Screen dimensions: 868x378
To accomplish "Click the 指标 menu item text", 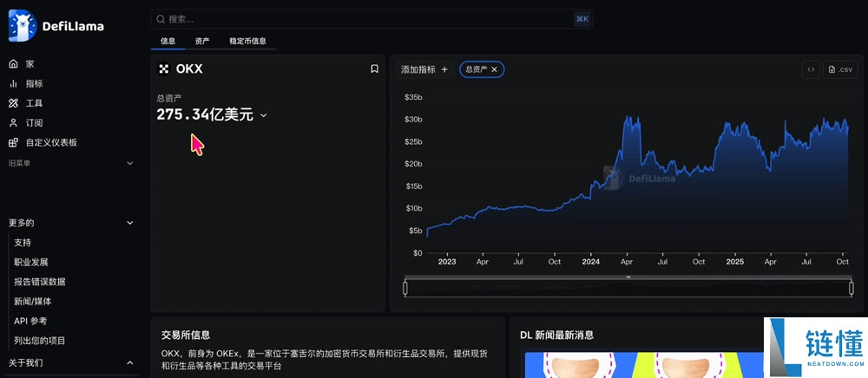I will pos(35,83).
